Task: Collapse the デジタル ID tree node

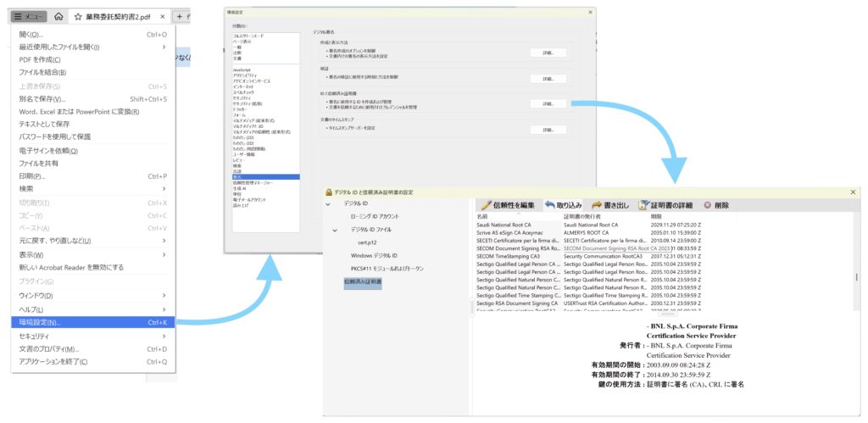Action: [328, 204]
